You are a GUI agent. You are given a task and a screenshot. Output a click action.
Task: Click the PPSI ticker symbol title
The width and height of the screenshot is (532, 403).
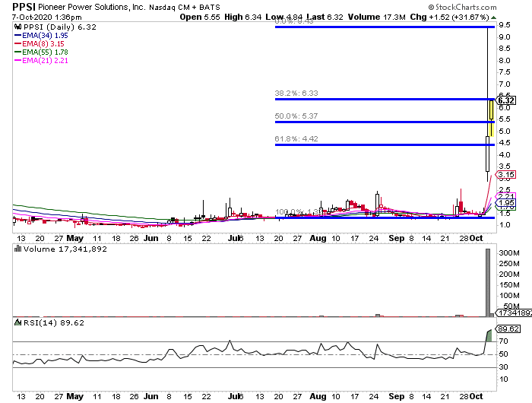point(24,7)
